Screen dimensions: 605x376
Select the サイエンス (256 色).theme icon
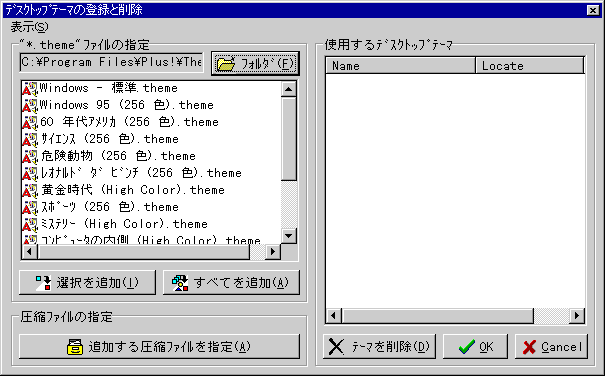30,139
